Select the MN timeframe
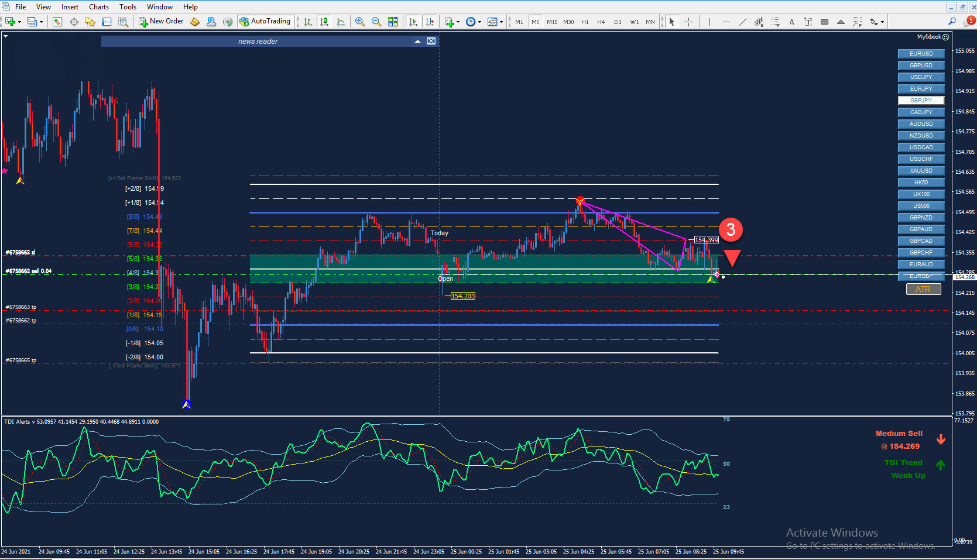This screenshot has height=560, width=977. (x=650, y=22)
